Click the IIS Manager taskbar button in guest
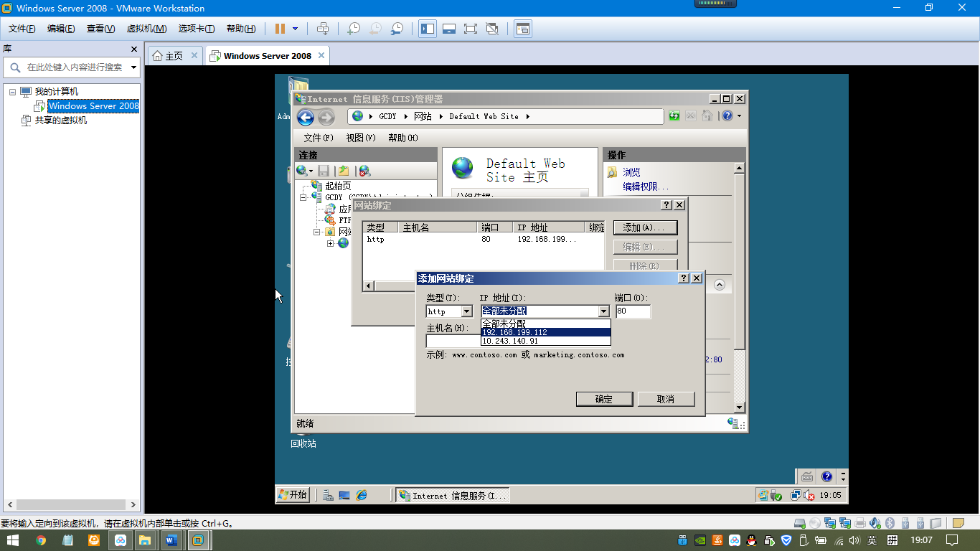 click(453, 495)
